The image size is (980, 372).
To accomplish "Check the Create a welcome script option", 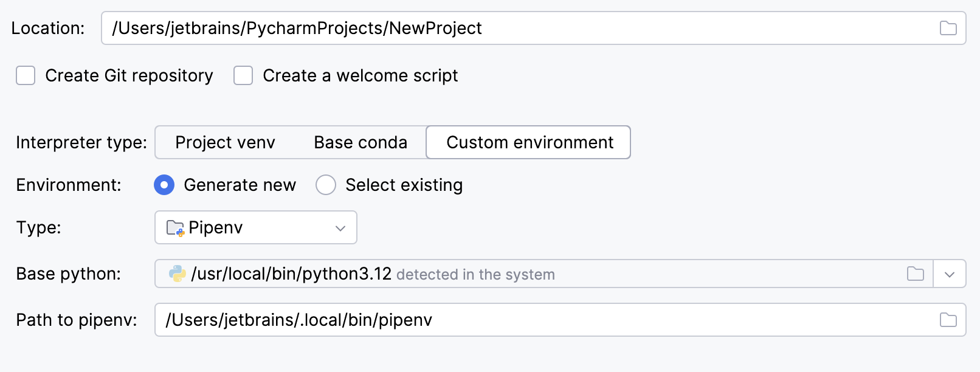I will [243, 75].
